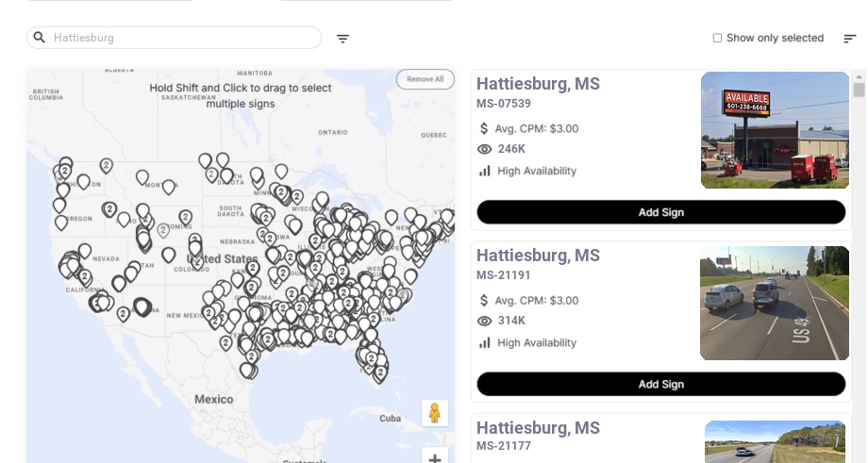Click the listings panel vertical scrollbar

click(x=859, y=264)
